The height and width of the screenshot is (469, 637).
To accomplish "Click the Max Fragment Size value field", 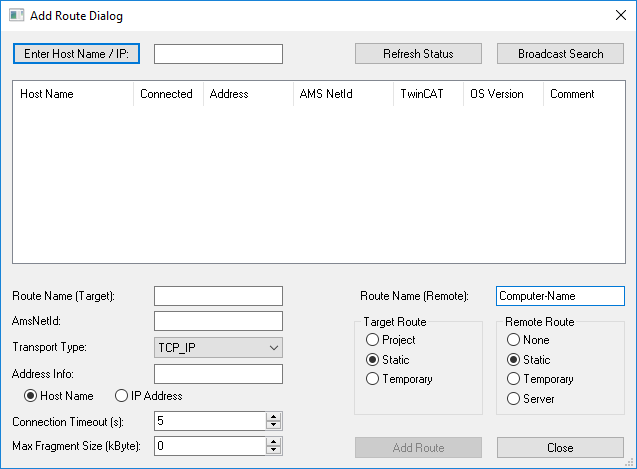I will [210, 446].
